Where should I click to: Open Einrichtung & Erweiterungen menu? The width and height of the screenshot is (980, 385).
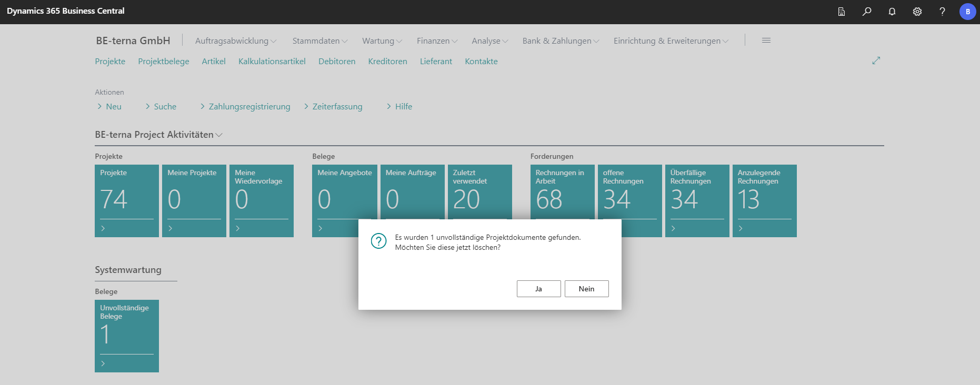pyautogui.click(x=671, y=41)
